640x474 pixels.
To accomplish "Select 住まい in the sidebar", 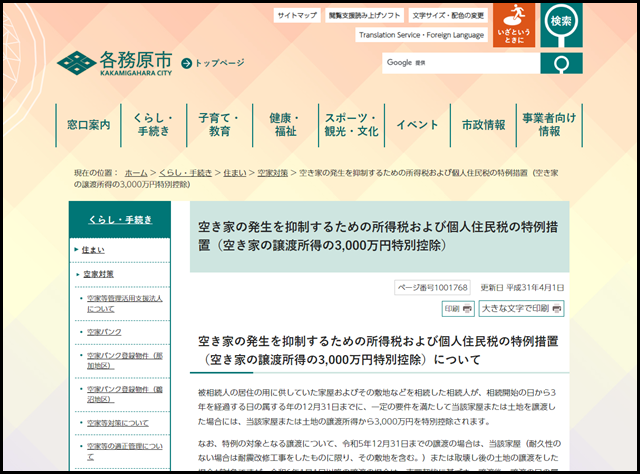I will [x=93, y=250].
